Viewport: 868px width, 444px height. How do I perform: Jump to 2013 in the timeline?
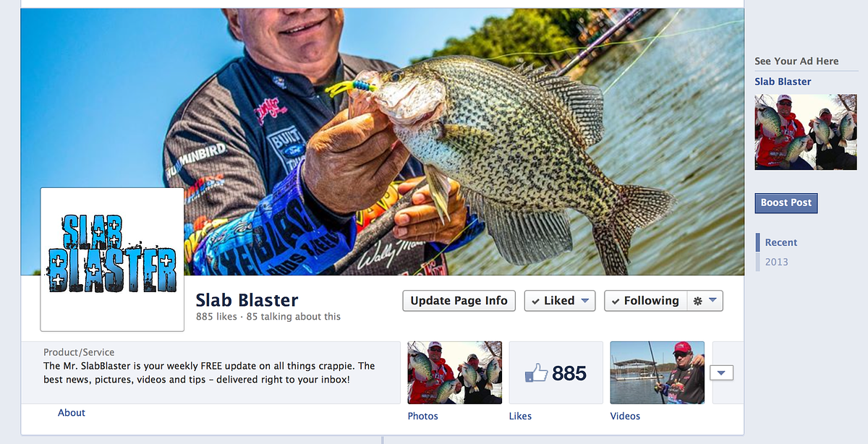click(777, 262)
